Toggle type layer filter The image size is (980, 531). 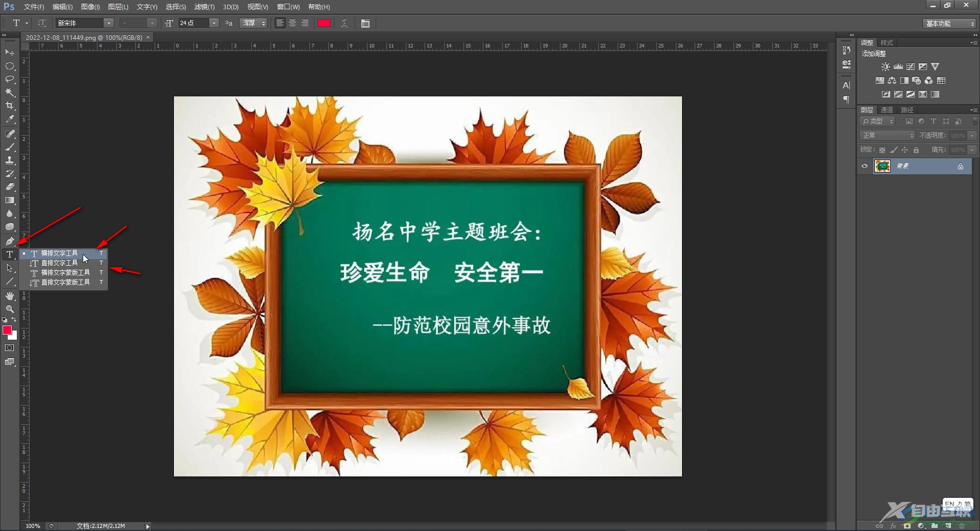tap(934, 121)
